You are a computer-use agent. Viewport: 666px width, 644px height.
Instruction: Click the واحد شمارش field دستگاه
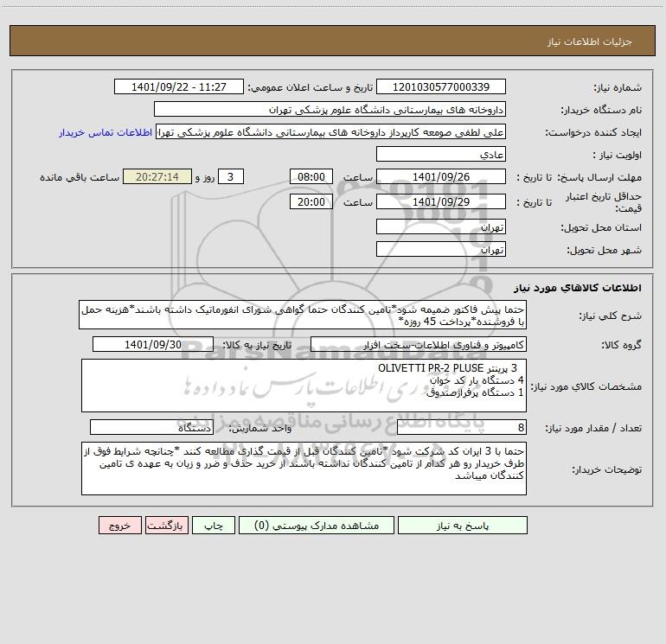(151, 428)
